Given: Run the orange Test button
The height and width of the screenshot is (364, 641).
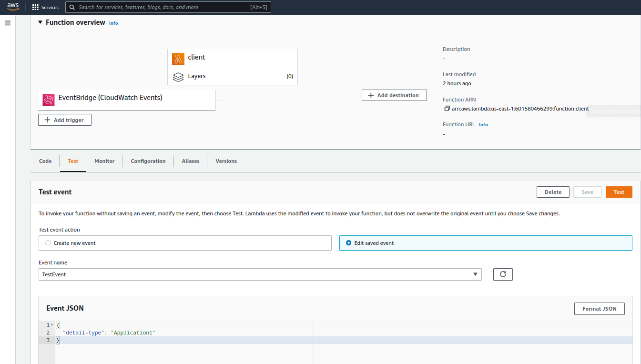Looking at the screenshot, I should click(x=619, y=192).
